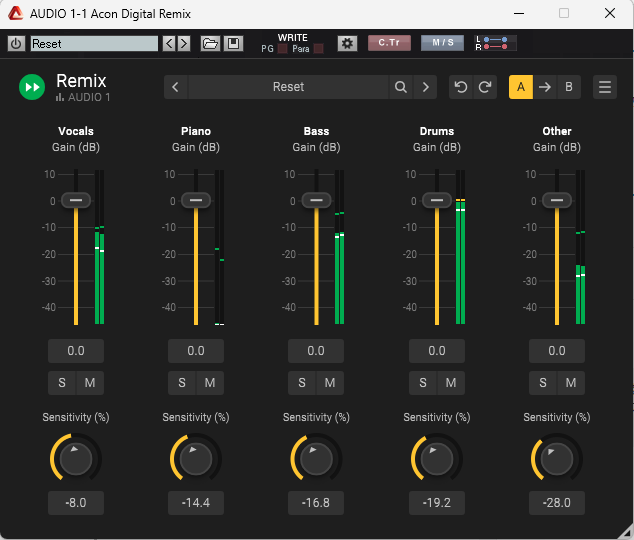The height and width of the screenshot is (540, 634).
Task: Open plugin settings gear icon
Action: [347, 44]
